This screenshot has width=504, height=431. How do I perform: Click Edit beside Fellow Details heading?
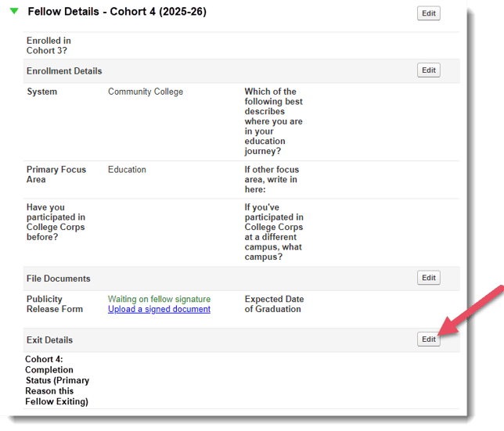428,13
